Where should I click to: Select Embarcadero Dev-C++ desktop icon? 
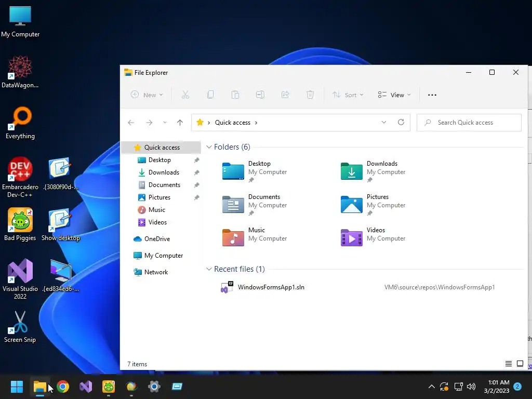click(x=20, y=177)
